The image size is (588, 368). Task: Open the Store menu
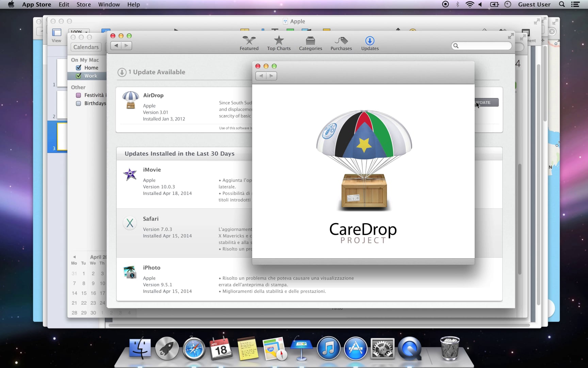point(83,4)
